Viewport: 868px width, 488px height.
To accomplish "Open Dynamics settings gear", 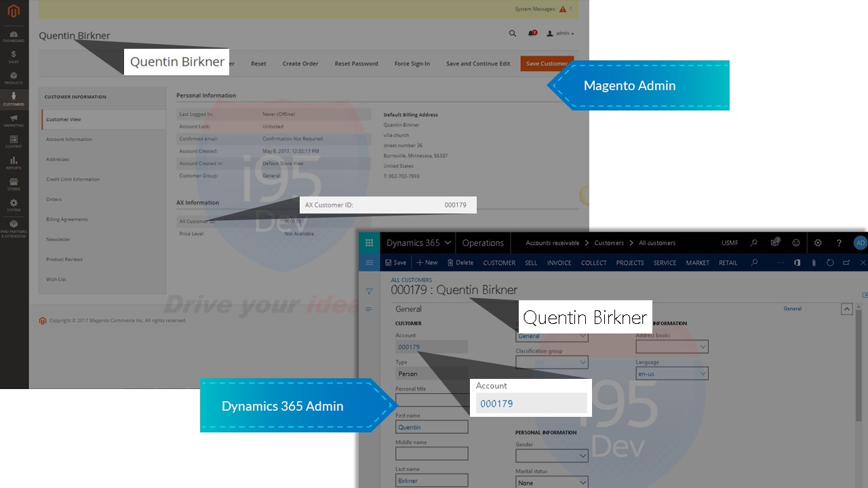I will [818, 243].
